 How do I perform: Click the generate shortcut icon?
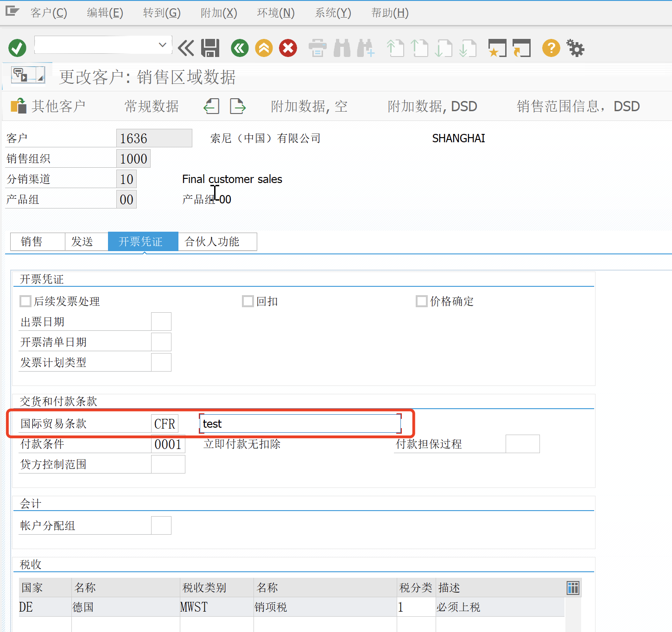pos(521,48)
